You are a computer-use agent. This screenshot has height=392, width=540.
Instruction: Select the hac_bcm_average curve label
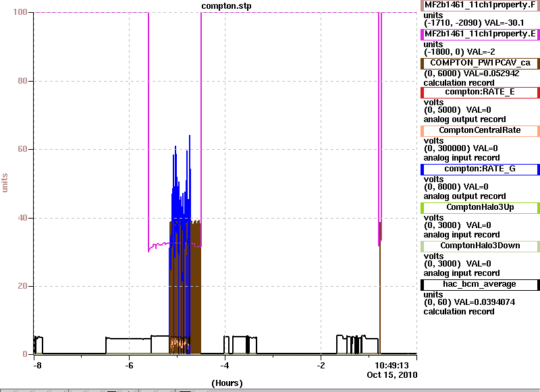pos(480,285)
